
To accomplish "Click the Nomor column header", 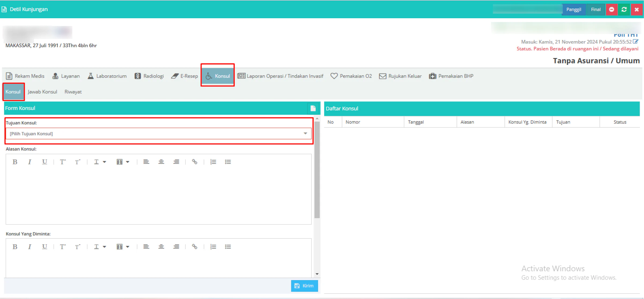I will tap(373, 122).
